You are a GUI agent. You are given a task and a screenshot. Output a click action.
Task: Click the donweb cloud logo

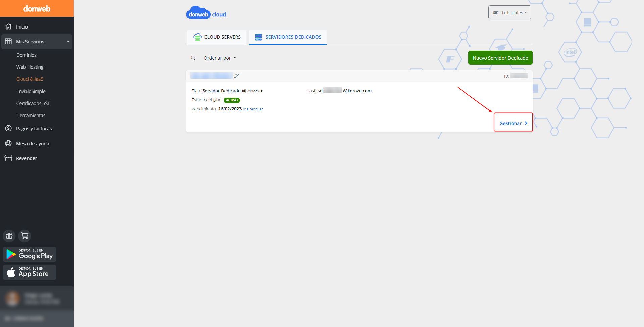coord(206,13)
